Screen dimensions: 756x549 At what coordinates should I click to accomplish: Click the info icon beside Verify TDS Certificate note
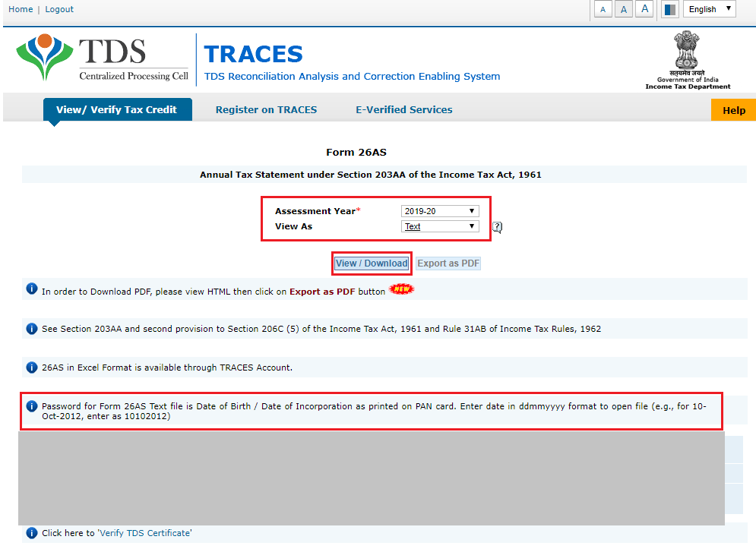tap(31, 532)
